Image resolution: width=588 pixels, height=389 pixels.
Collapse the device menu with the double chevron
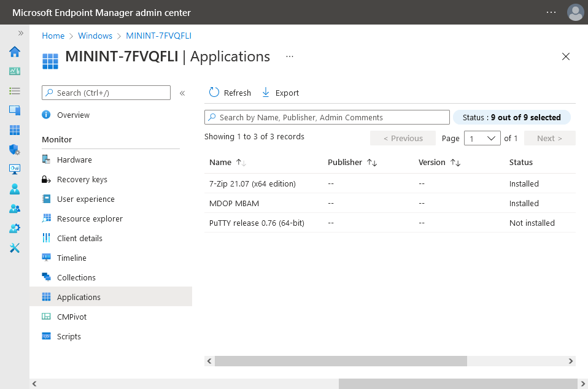182,93
